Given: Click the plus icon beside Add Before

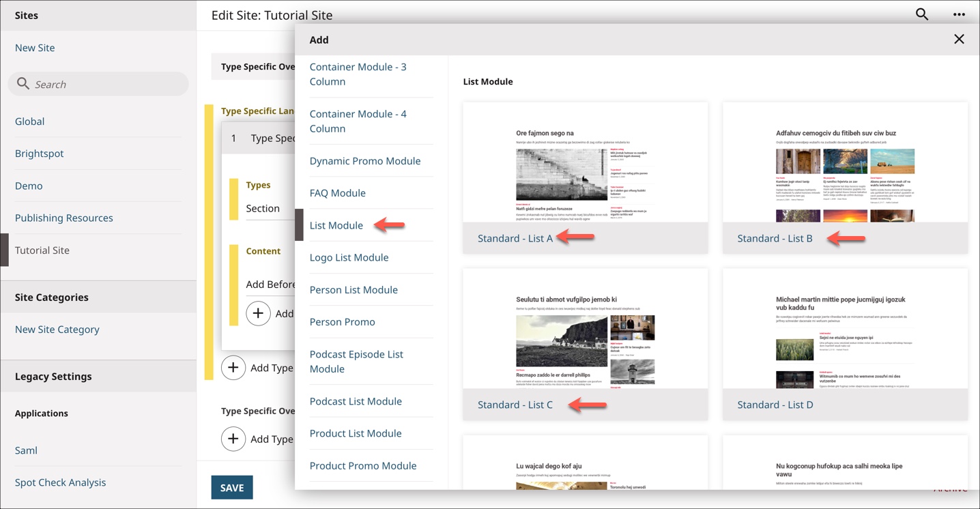Looking at the screenshot, I should 258,313.
